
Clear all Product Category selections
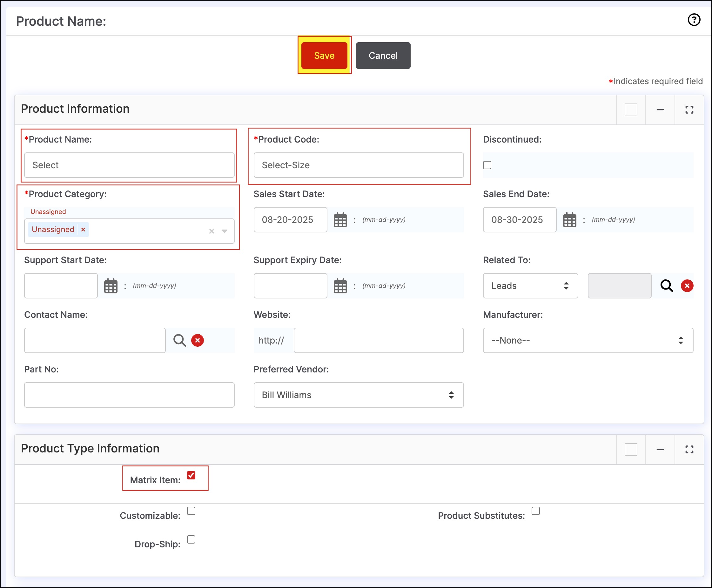click(212, 231)
